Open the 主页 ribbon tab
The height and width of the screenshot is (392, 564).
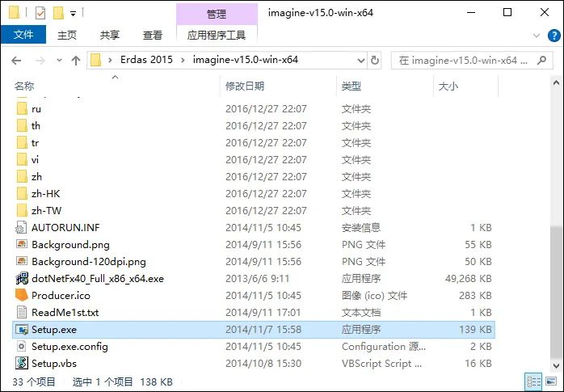click(67, 35)
